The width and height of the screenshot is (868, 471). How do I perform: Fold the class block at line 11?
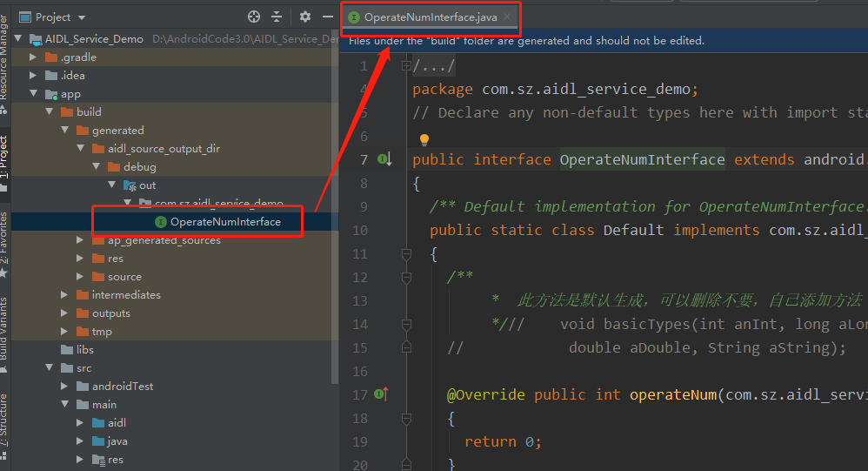tap(406, 254)
